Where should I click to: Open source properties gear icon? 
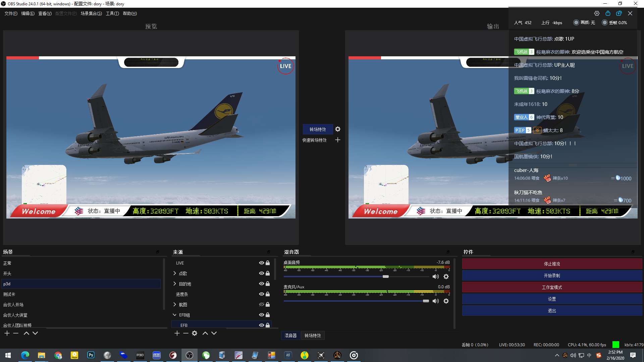195,333
